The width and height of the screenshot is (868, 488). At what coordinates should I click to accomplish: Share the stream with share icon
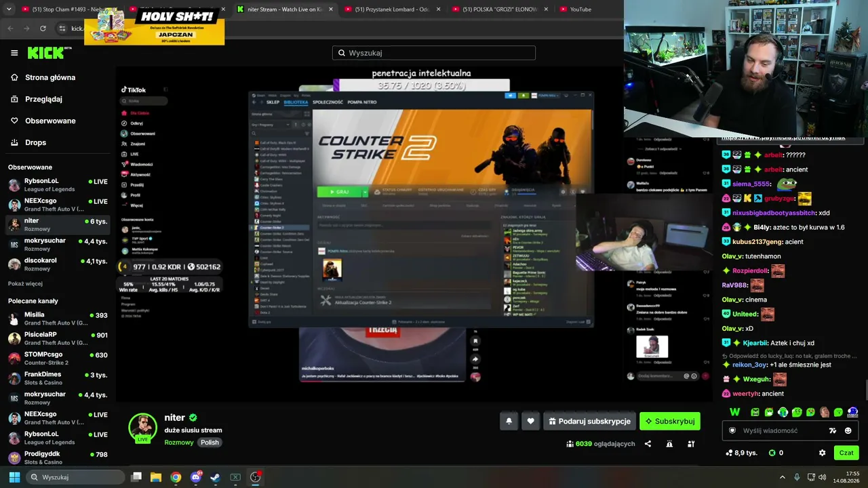point(648,444)
